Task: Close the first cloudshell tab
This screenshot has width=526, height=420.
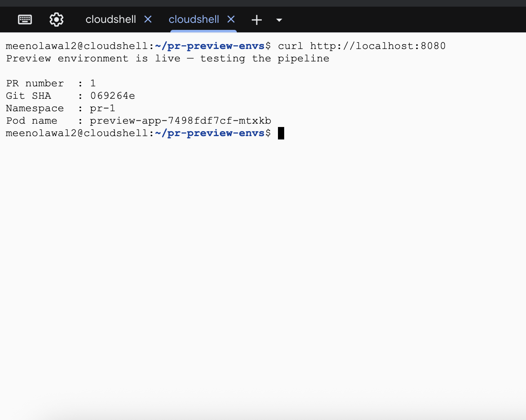Action: pos(148,19)
